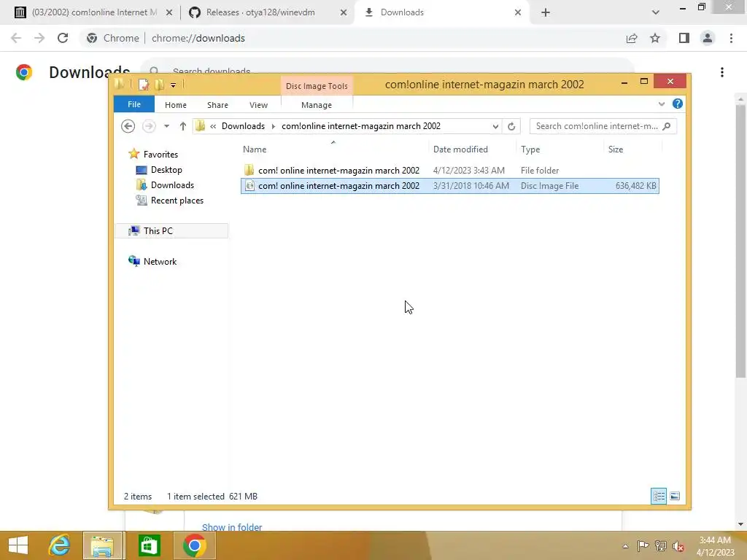The height and width of the screenshot is (560, 747).
Task: Reload the Chrome downloads page
Action: (63, 38)
